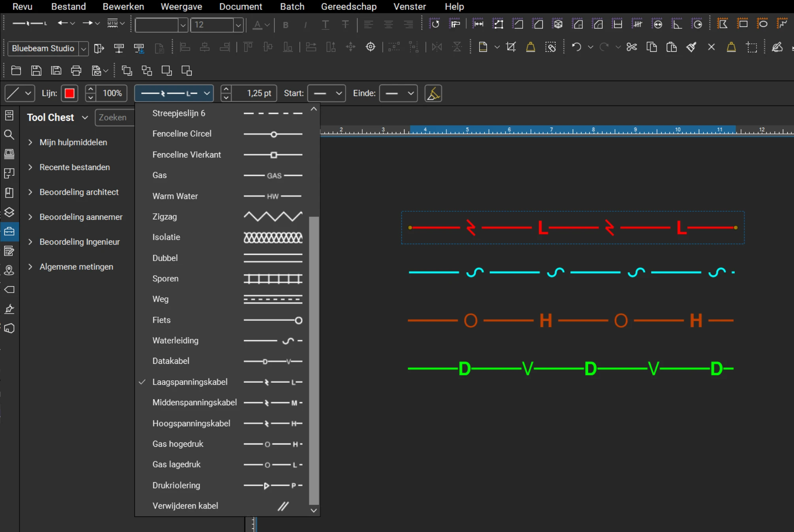Select Verwijderen kabel line style
The width and height of the screenshot is (794, 532).
point(222,506)
